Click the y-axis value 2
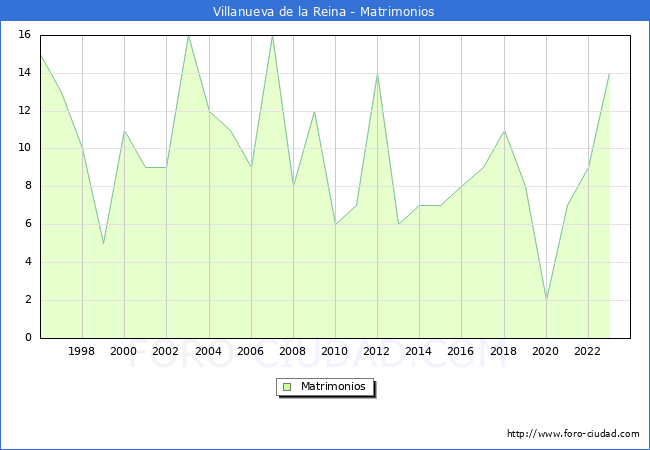650x450 pixels. coord(28,300)
